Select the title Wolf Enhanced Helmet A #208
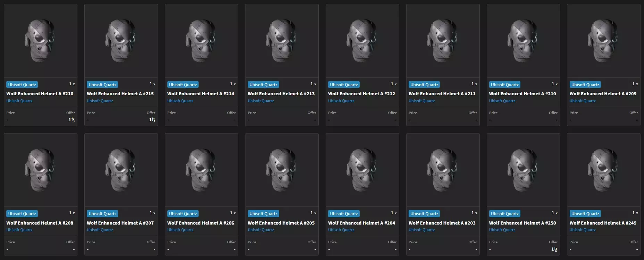 40,223
